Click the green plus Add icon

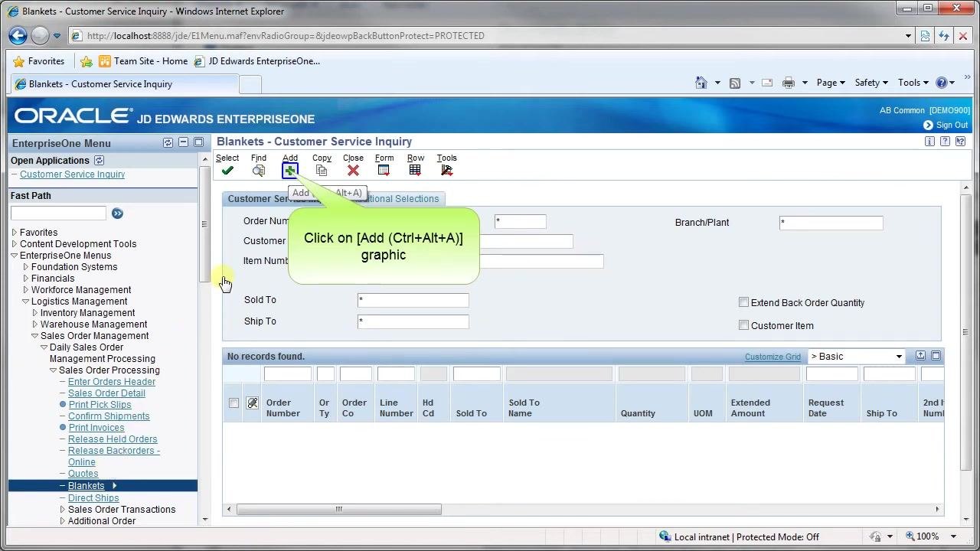(290, 171)
